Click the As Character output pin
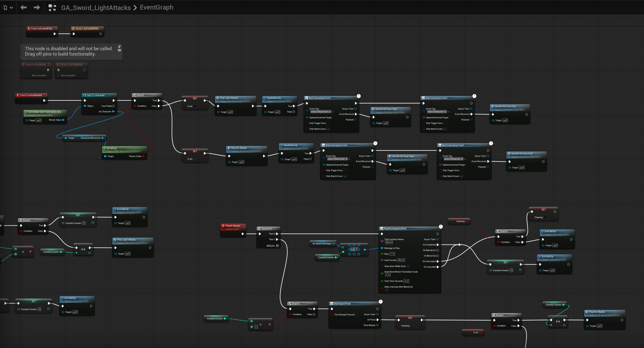 (113, 111)
